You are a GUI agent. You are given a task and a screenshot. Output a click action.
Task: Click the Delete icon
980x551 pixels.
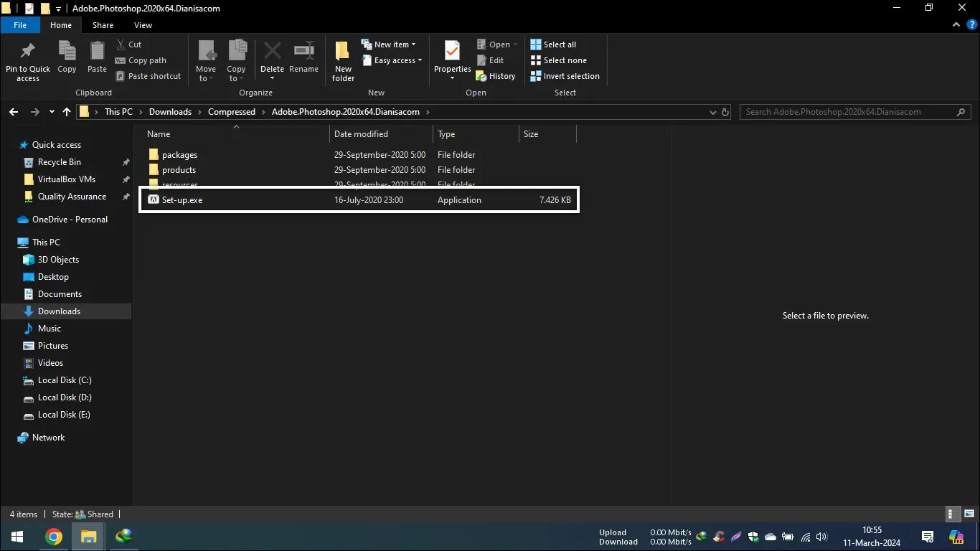point(272,57)
